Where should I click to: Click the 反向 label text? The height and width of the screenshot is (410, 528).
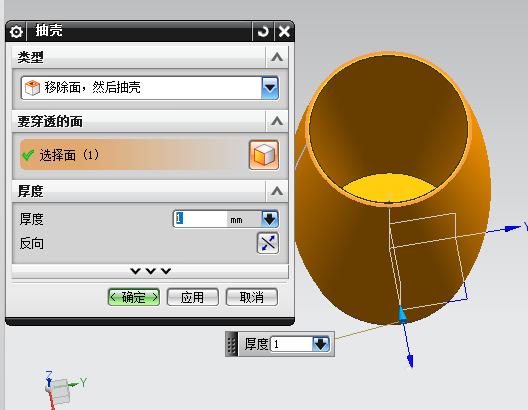tap(32, 243)
